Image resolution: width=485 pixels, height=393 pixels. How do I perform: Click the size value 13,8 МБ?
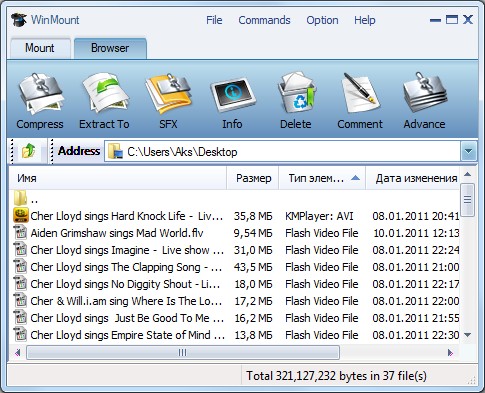253,335
